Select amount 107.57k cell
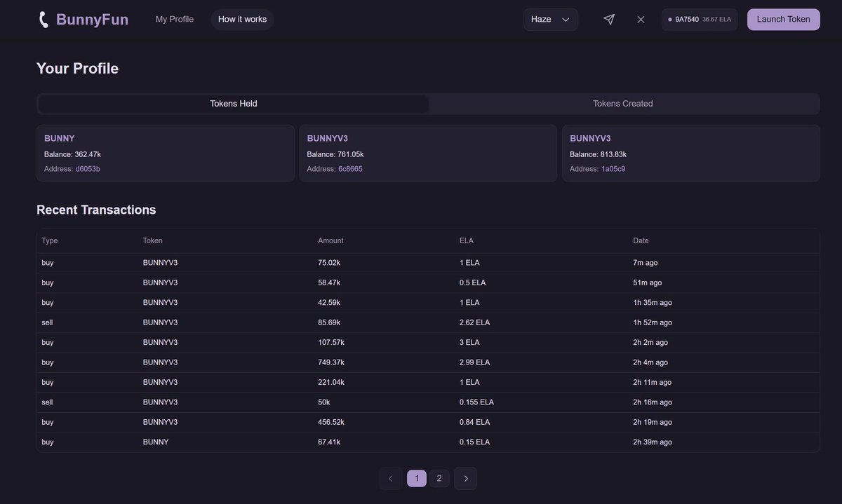The width and height of the screenshot is (842, 504). [331, 343]
